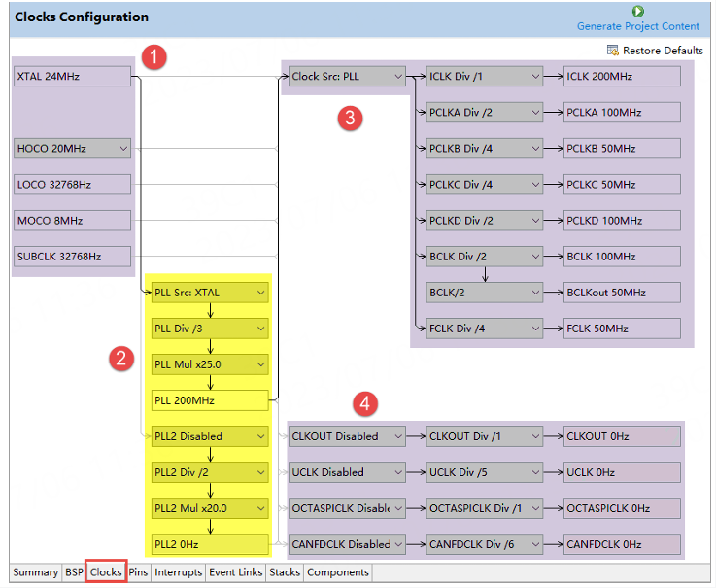Switch to the BSP tab

[x=74, y=572]
